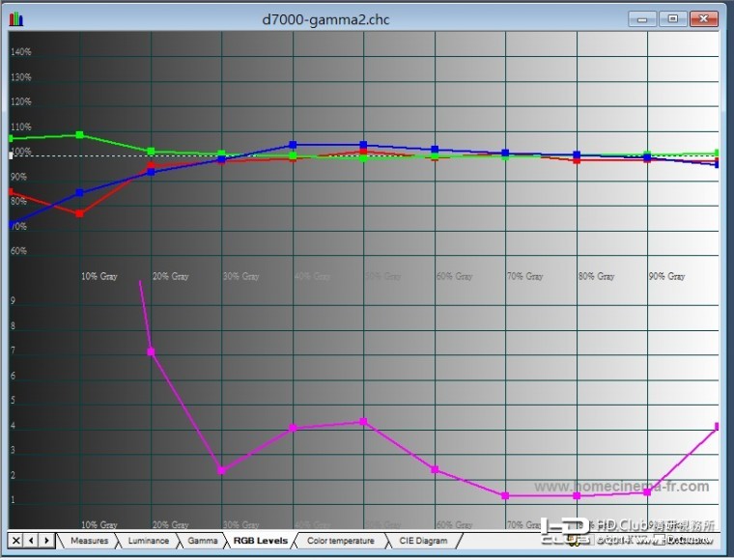The width and height of the screenshot is (734, 560).
Task: Switch to the Measures tab
Action: coord(89,541)
